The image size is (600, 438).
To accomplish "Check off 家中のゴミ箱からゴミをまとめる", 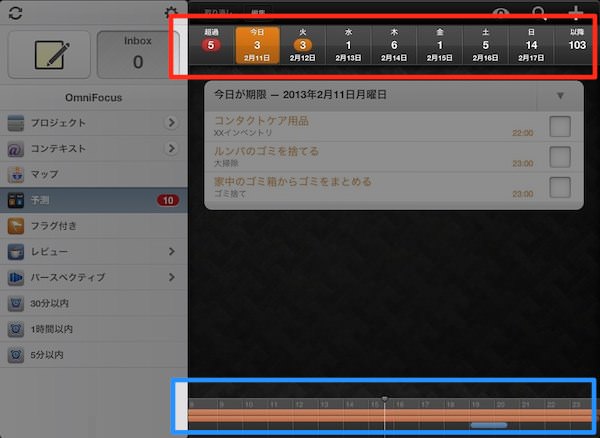I will [560, 187].
